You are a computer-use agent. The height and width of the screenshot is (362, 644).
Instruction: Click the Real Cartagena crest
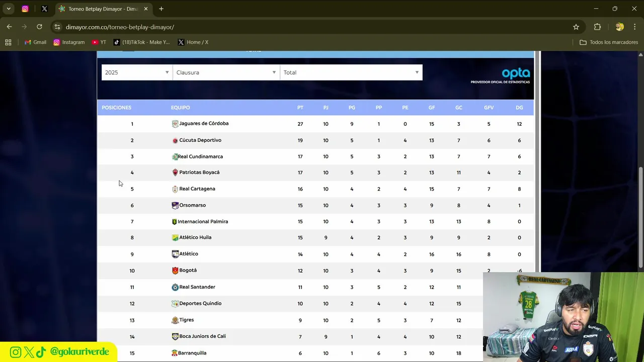pos(175,189)
